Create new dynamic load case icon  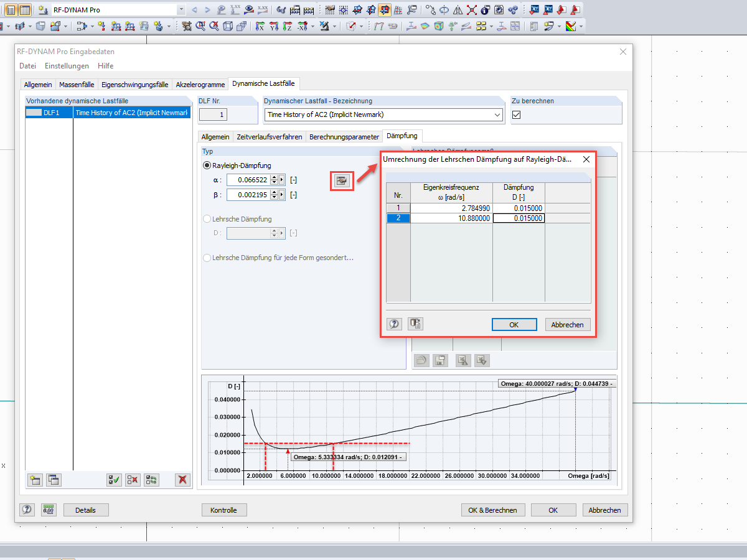click(x=35, y=480)
